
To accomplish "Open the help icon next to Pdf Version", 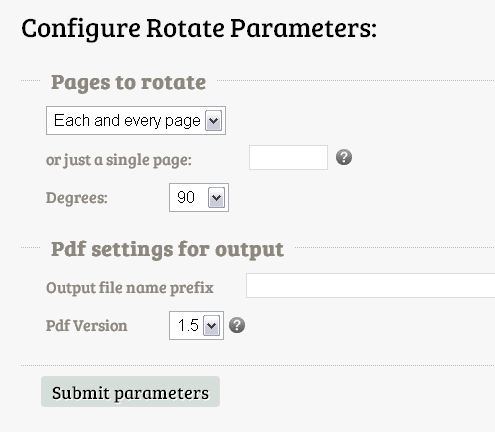I will pos(237,325).
